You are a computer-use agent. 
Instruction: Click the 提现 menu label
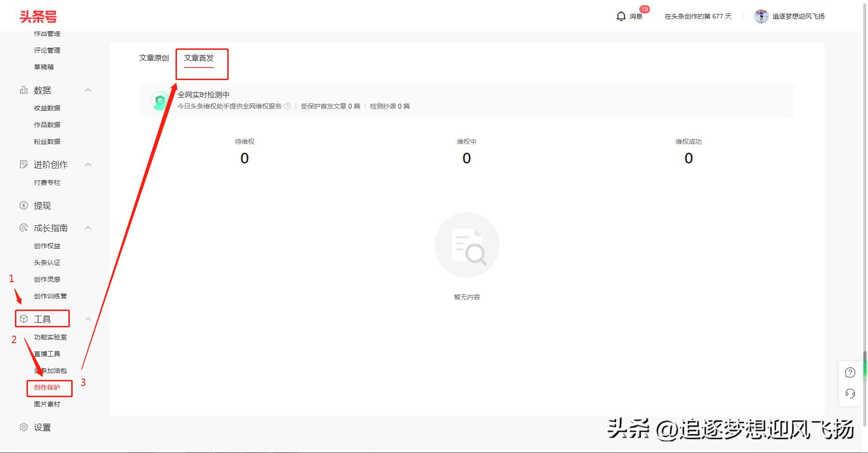pyautogui.click(x=42, y=206)
